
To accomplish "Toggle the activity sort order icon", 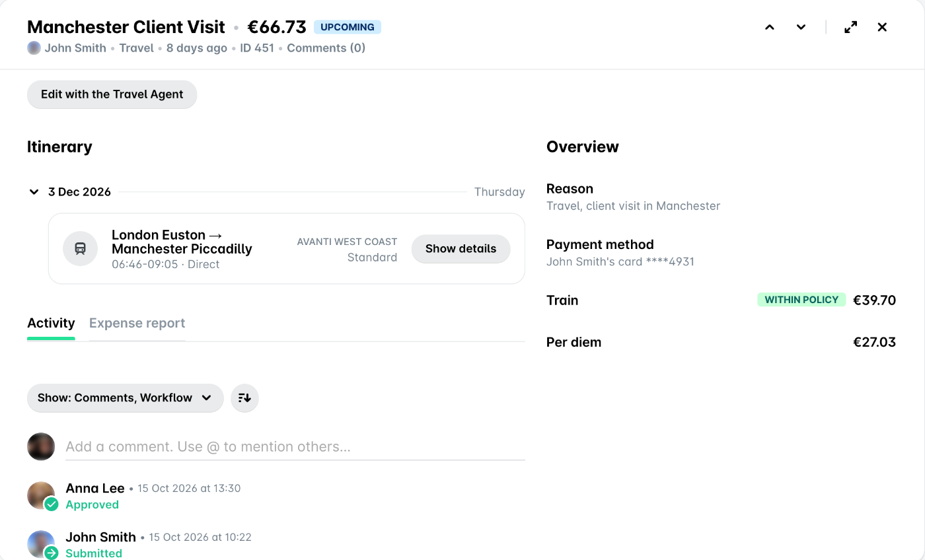I will tap(244, 398).
